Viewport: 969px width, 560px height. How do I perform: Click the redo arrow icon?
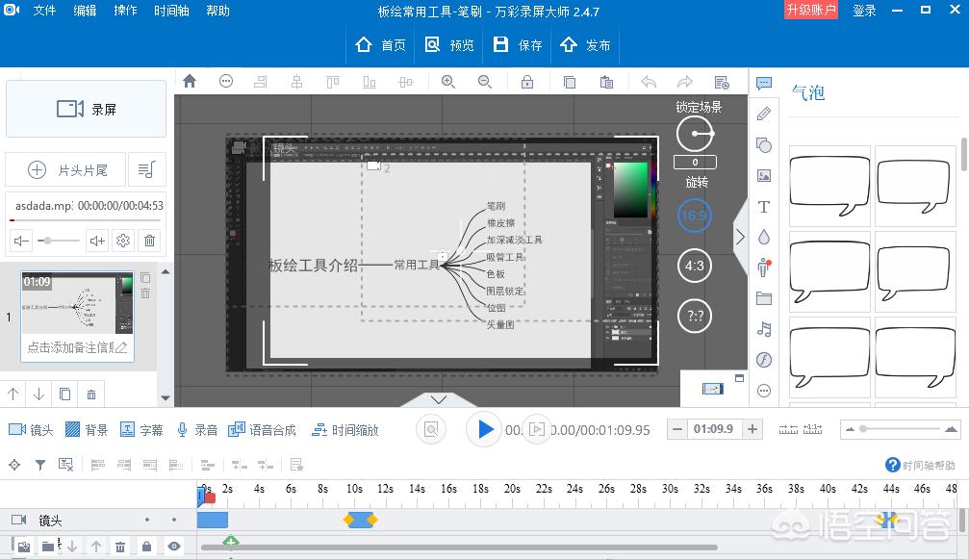685,82
